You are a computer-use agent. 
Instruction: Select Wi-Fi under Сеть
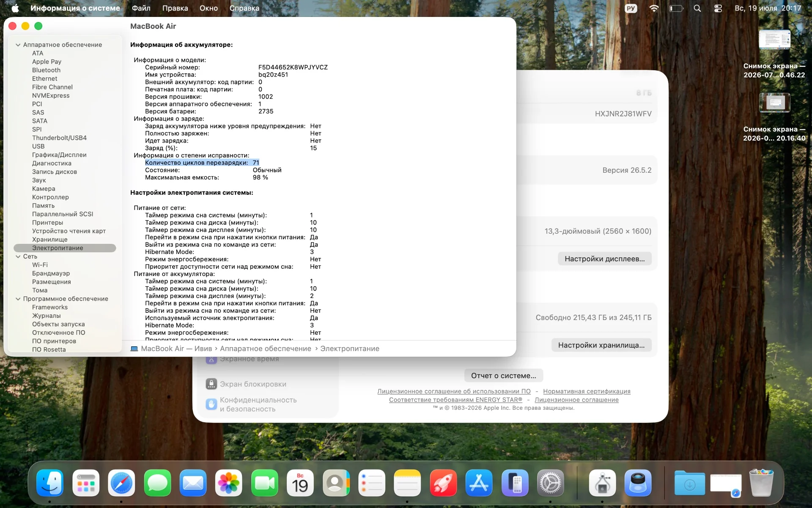click(40, 265)
